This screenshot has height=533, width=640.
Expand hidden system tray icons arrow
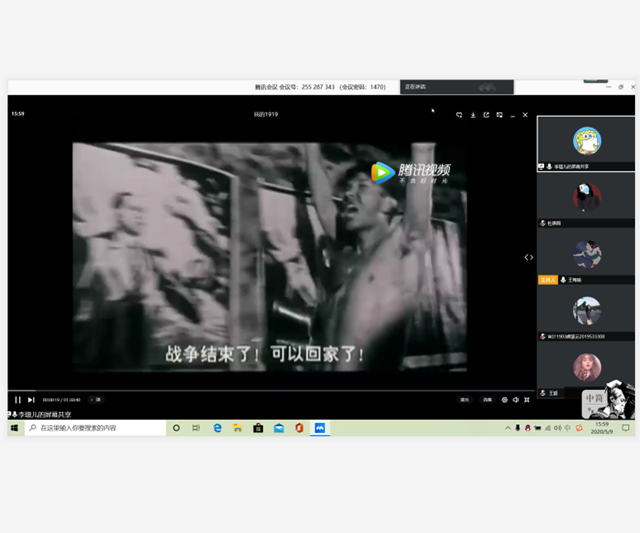pyautogui.click(x=508, y=428)
